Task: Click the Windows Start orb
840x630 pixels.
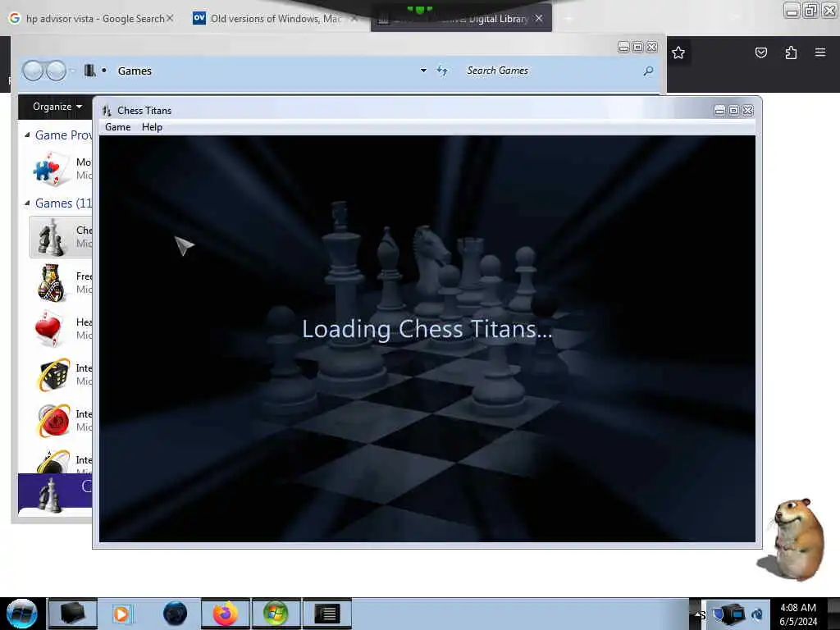Action: (22, 614)
